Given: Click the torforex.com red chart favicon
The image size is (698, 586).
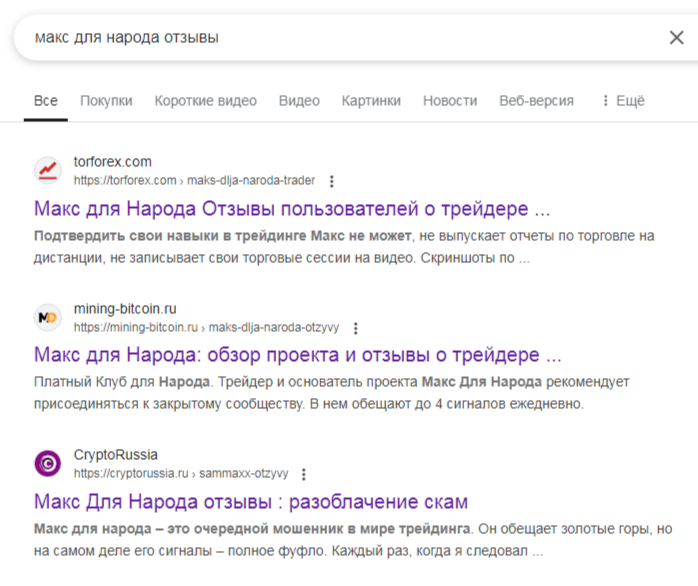Looking at the screenshot, I should 48,171.
